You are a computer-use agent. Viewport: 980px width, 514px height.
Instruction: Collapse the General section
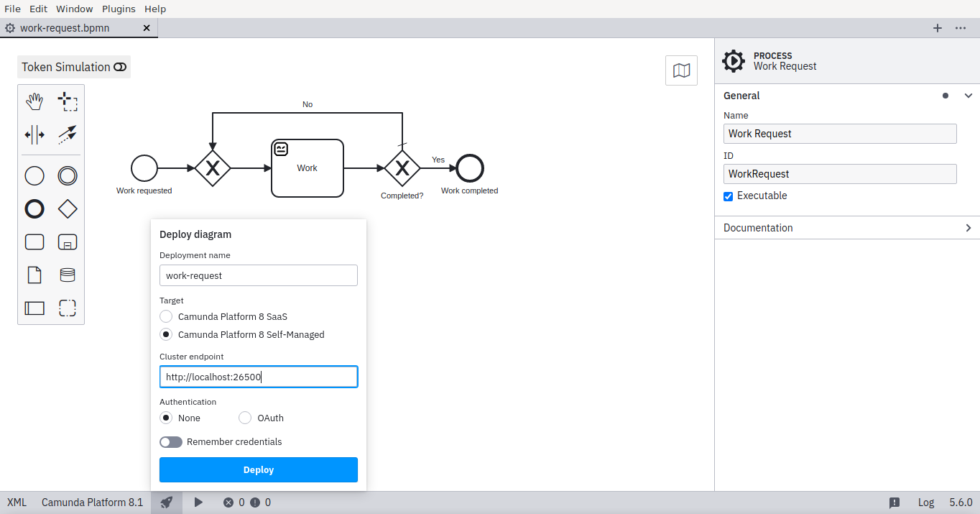click(x=968, y=96)
